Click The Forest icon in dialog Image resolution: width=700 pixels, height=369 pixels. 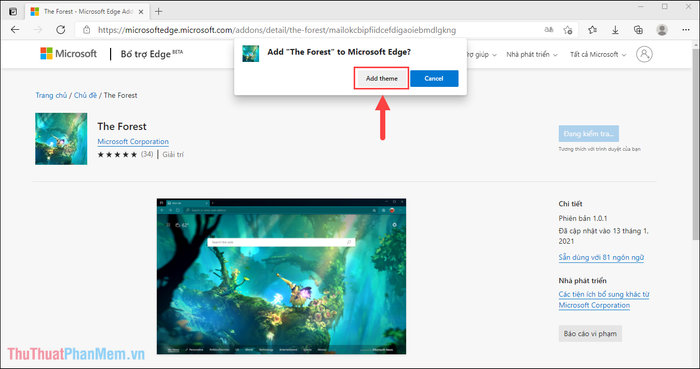(250, 54)
